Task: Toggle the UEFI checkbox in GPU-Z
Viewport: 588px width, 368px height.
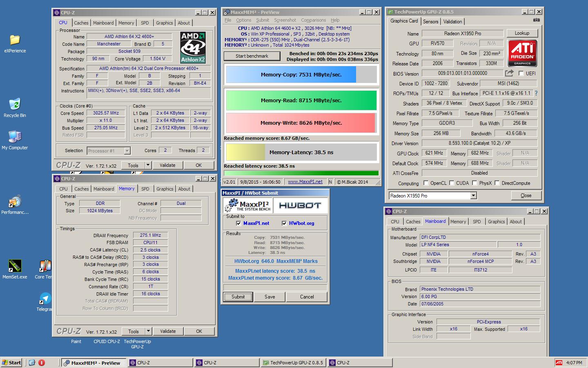Action: click(521, 74)
